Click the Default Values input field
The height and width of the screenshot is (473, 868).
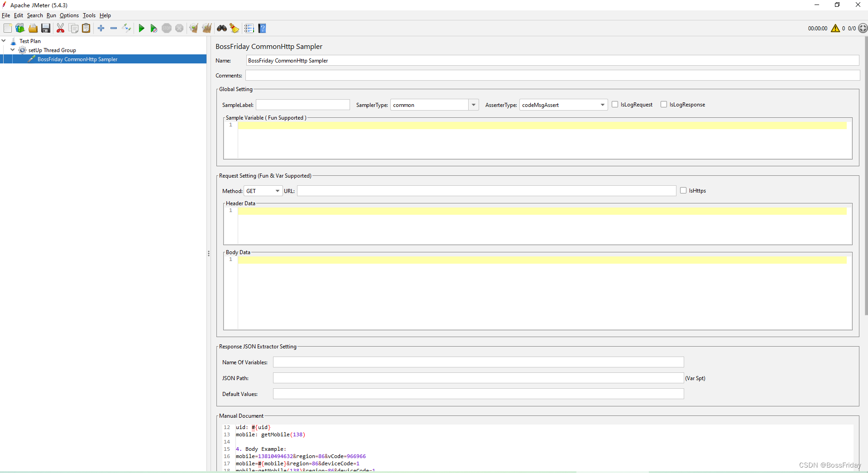(478, 394)
